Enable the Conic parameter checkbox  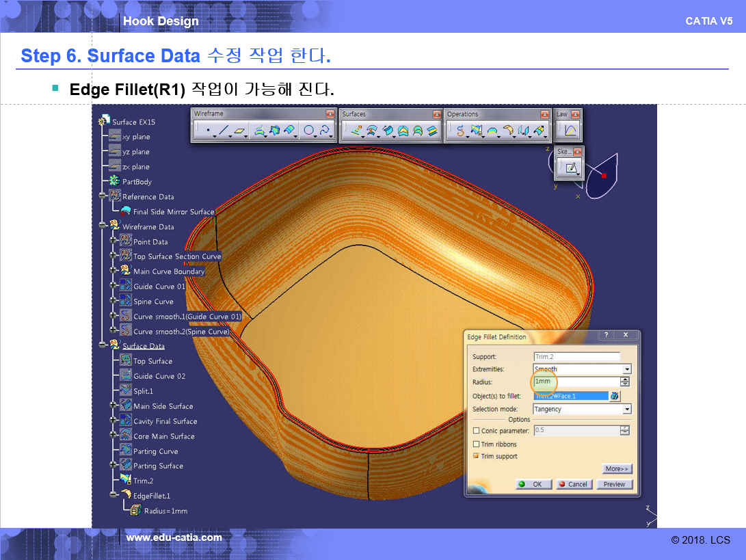pyautogui.click(x=476, y=431)
